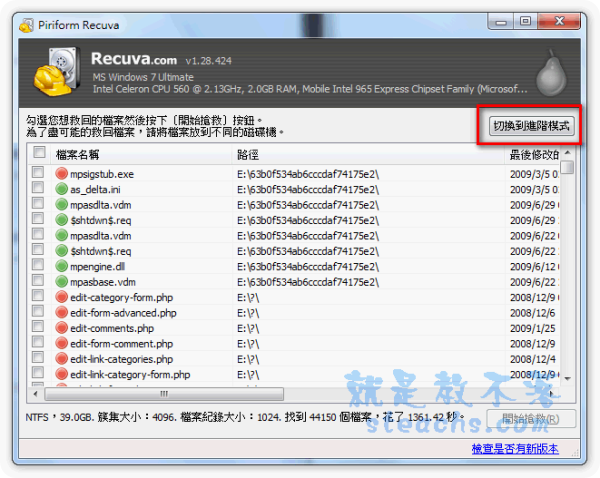
Task: Open 檢查是否有新版本 link
Action: [x=515, y=449]
